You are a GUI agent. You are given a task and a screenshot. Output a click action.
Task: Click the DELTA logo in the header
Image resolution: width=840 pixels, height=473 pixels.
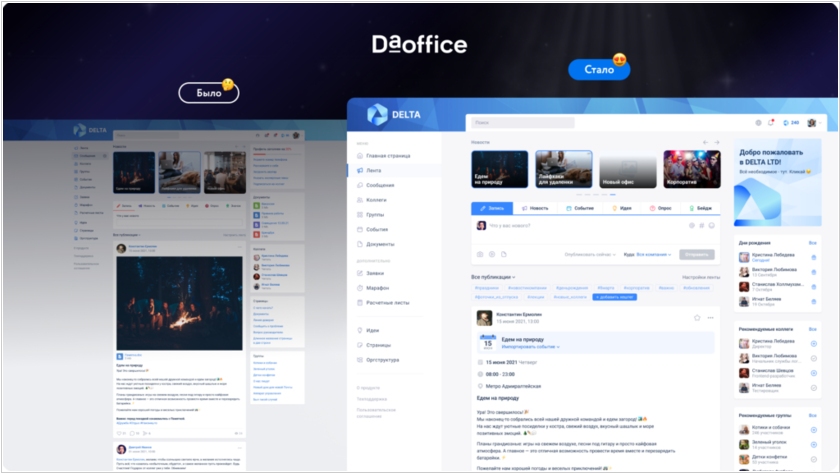(x=394, y=115)
